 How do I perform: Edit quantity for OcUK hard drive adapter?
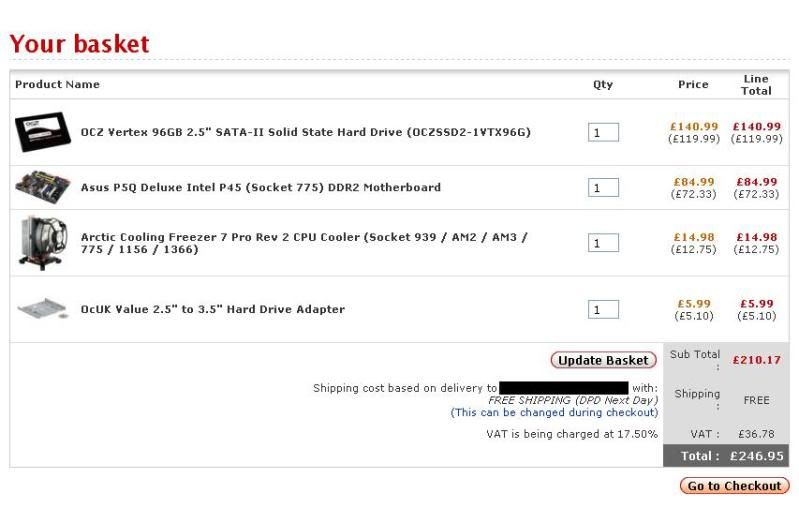603,309
